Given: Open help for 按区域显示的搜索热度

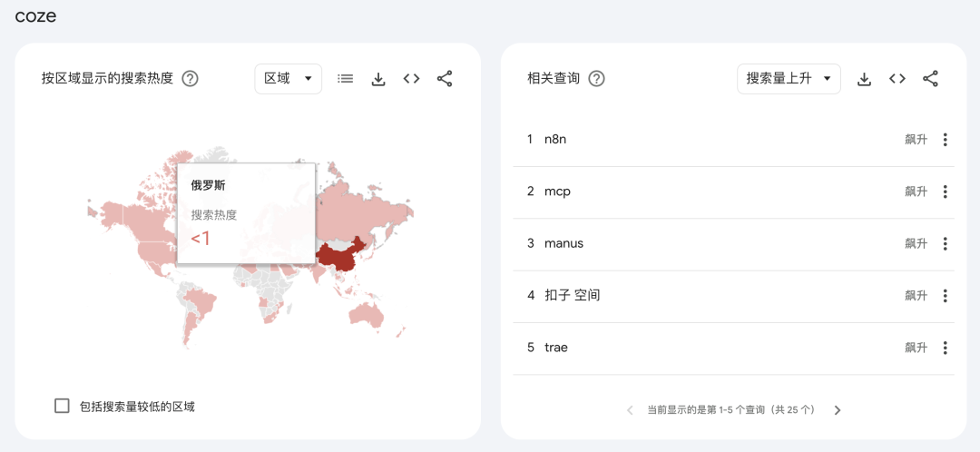Looking at the screenshot, I should click(190, 79).
